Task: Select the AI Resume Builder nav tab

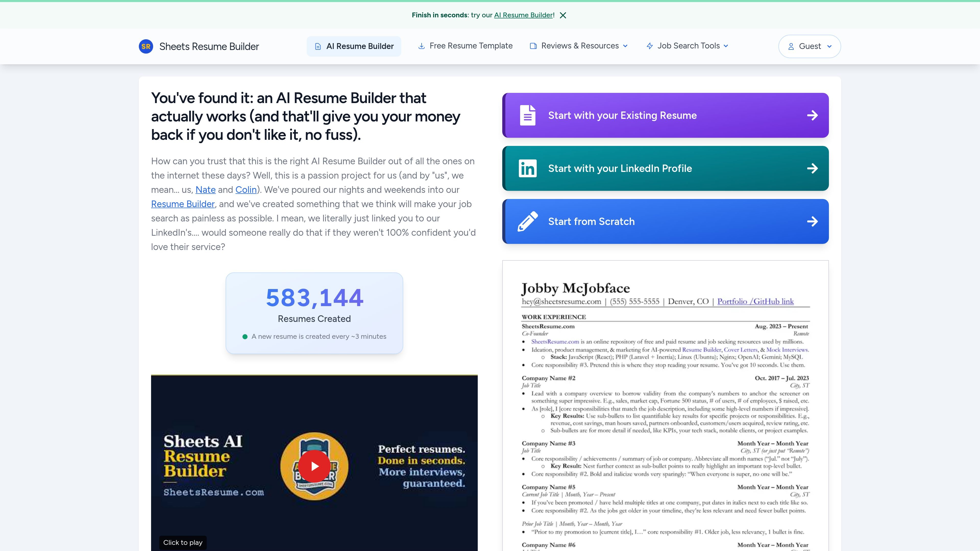Action: click(354, 46)
